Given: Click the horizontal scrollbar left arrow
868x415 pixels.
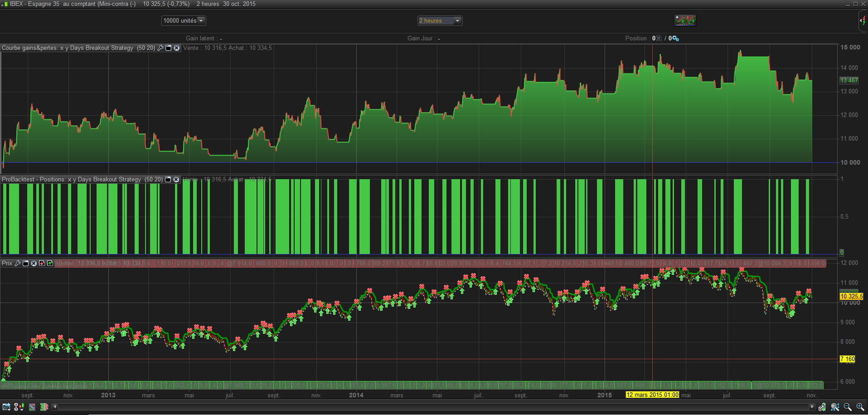Looking at the screenshot, I should click(55, 407).
